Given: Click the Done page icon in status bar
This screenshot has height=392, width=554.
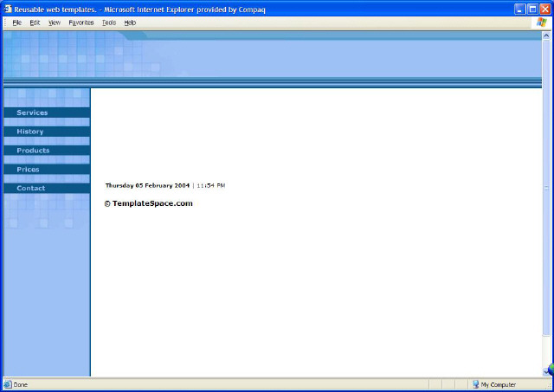Looking at the screenshot, I should pos(8,384).
